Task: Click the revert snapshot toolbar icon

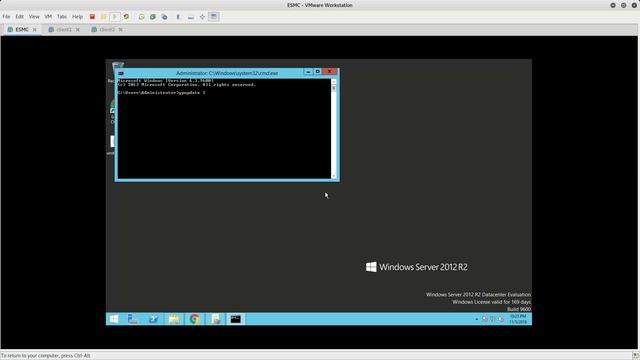Action: 153,17
